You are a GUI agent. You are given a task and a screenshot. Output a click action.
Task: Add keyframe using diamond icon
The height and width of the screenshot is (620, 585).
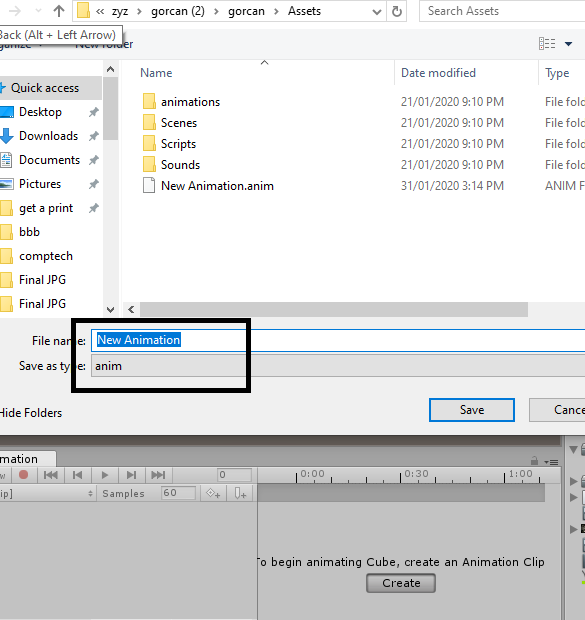(x=213, y=493)
